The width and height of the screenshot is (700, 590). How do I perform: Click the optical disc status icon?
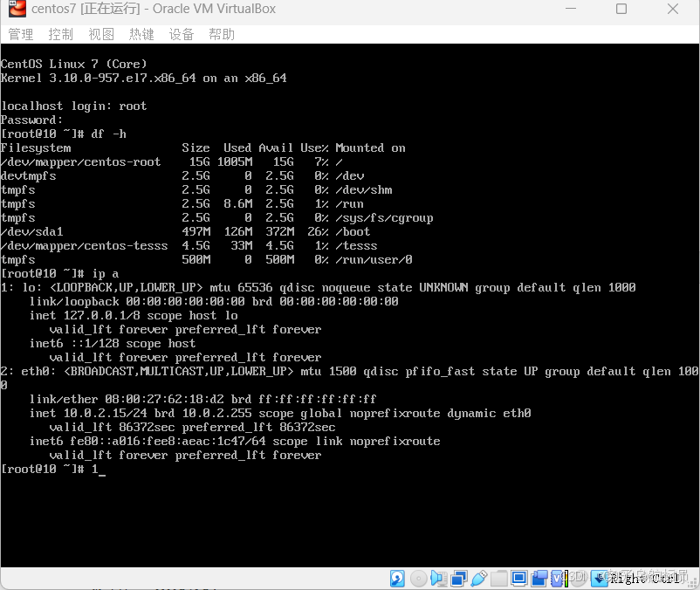(x=419, y=579)
